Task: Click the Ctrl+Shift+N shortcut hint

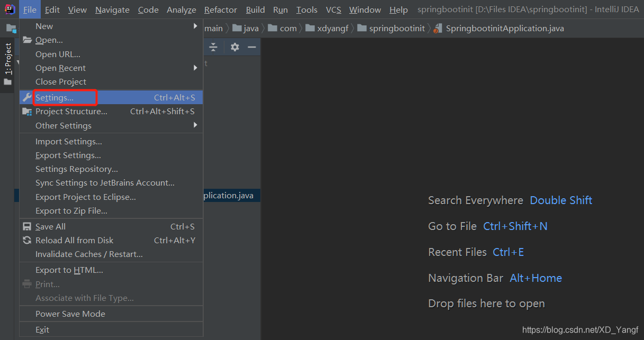Action: coord(515,226)
